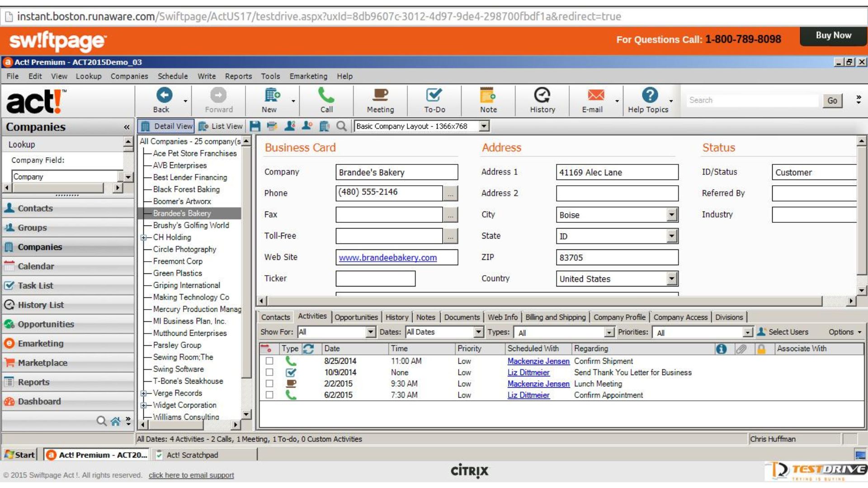
Task: Switch to the Billing and Shipping tab
Action: coord(555,317)
